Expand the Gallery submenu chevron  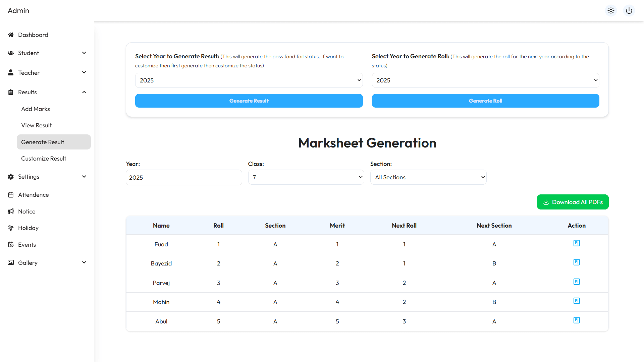coord(84,262)
